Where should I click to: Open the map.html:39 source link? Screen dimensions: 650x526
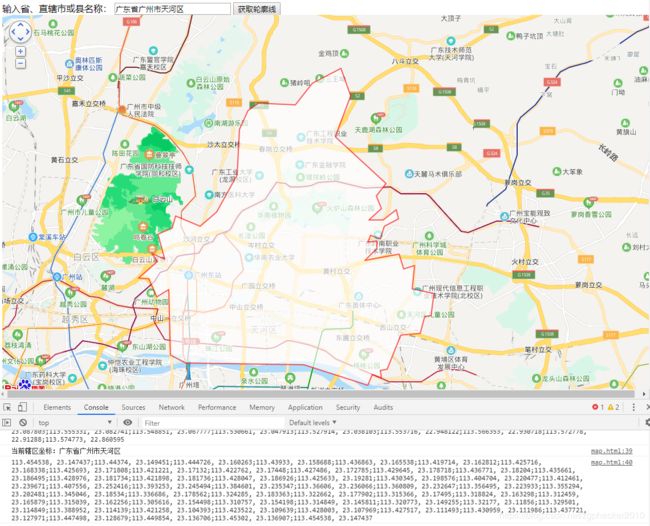coord(611,451)
